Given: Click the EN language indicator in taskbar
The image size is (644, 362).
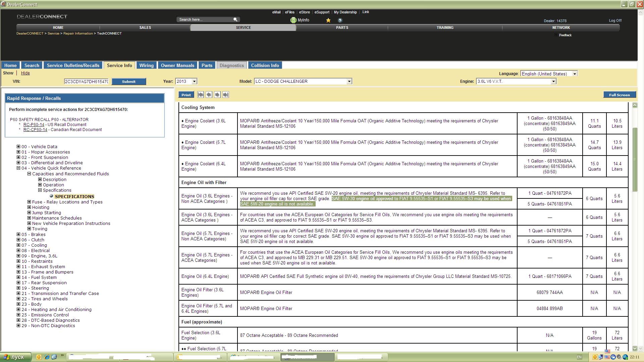Looking at the screenshot, I should [579, 357].
